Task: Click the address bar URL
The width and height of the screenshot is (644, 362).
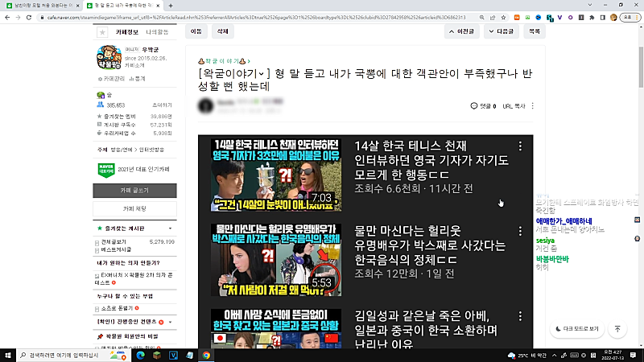Action: pyautogui.click(x=256, y=18)
